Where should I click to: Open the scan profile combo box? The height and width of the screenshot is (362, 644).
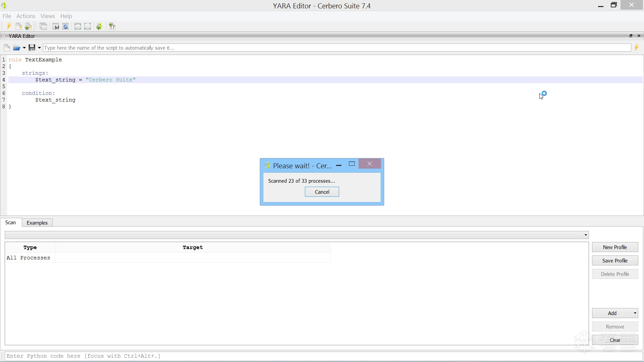297,235
